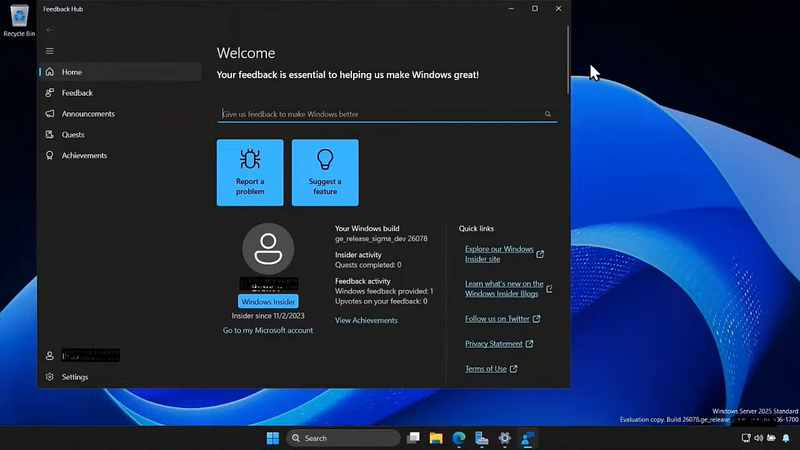Screen dimensions: 800x450
Task: Click the feedback search input field
Action: pos(380,114)
